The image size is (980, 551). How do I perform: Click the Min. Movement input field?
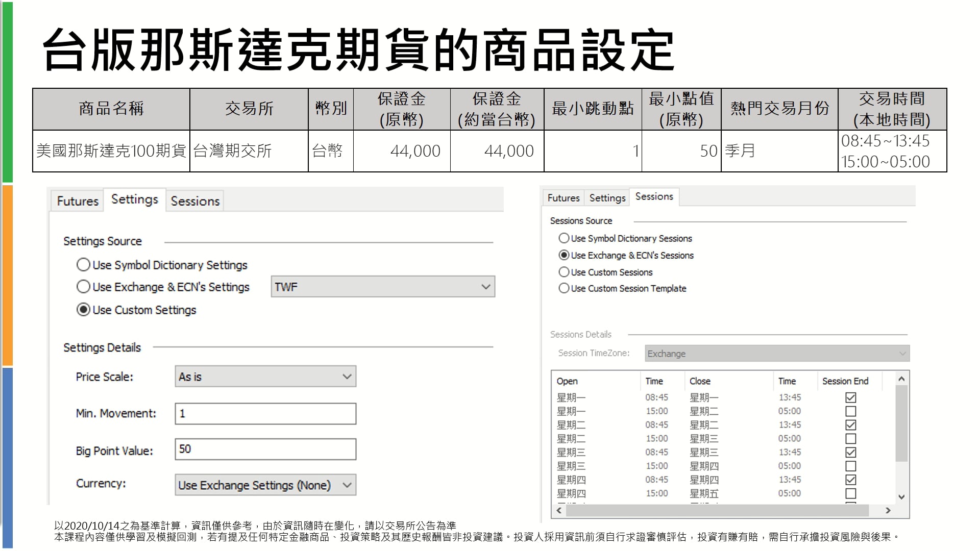coord(265,414)
